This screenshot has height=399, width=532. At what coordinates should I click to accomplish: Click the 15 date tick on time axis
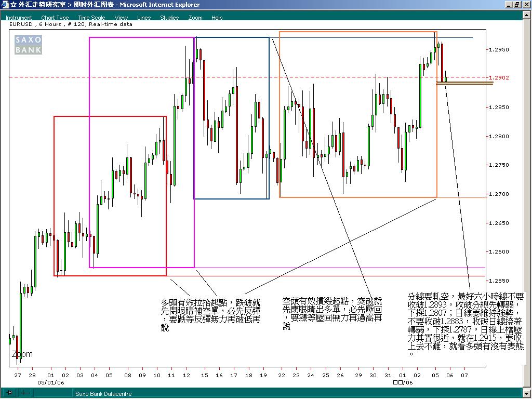click(204, 375)
